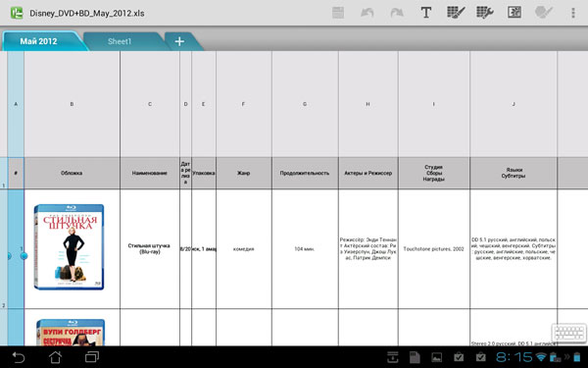Tap the undo arrow icon
This screenshot has width=588, height=368.
tap(367, 13)
